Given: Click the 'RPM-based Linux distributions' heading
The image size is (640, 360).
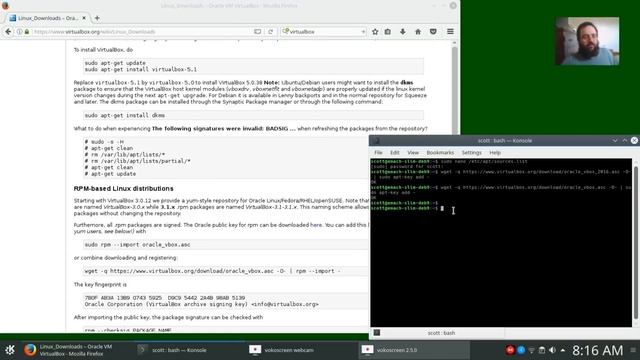Looking at the screenshot, I should 123,189.
